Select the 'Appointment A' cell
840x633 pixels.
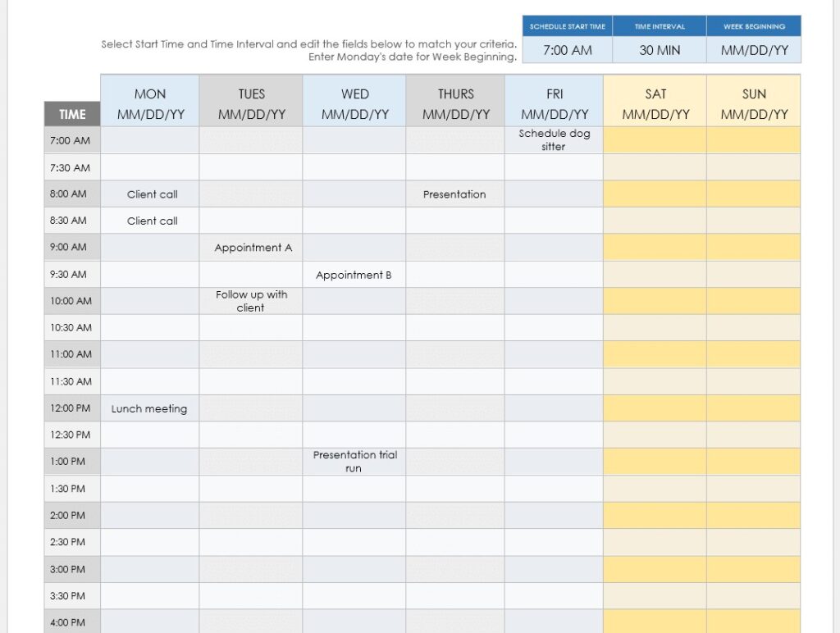pyautogui.click(x=251, y=248)
